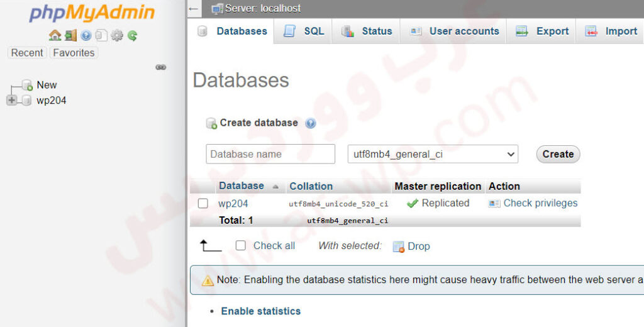Image resolution: width=644 pixels, height=327 pixels.
Task: Click the Home icon in the sidebar
Action: tap(55, 36)
